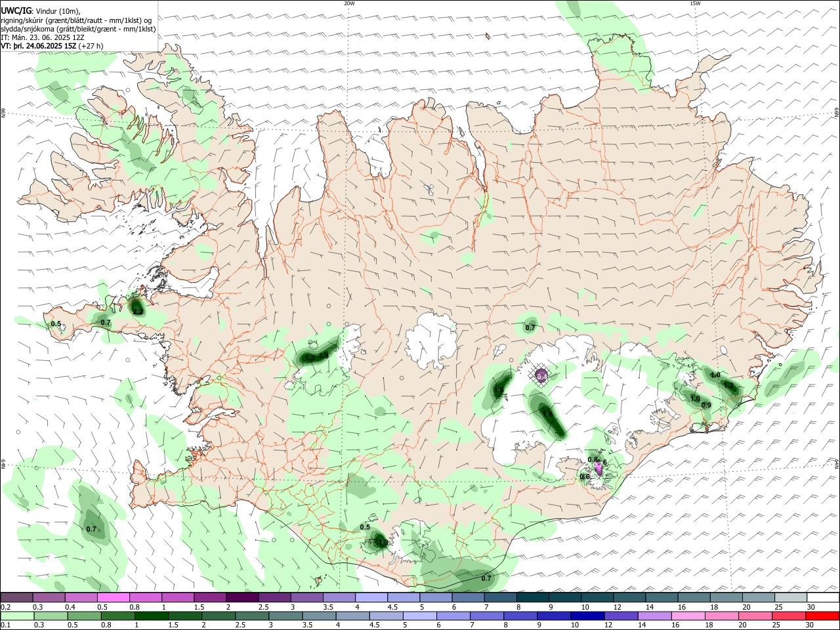Click the purple hatched snow marker on Vatnajökull

pyautogui.click(x=541, y=375)
